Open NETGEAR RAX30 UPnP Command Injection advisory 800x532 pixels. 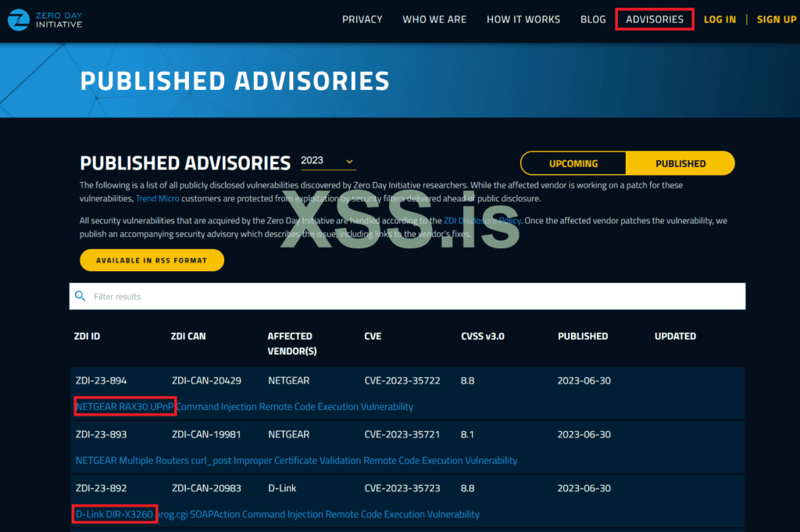coord(245,406)
